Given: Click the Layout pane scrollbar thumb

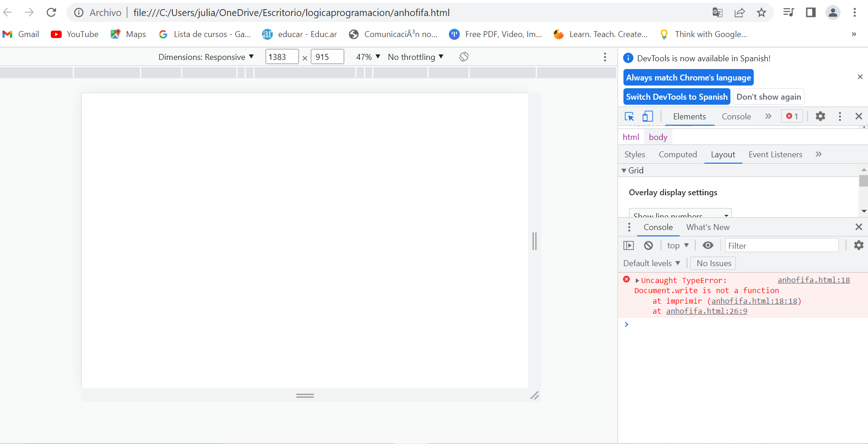Looking at the screenshot, I should [863, 181].
